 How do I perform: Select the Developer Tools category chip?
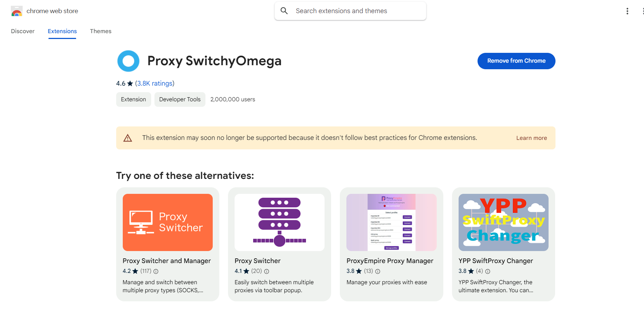pos(180,99)
